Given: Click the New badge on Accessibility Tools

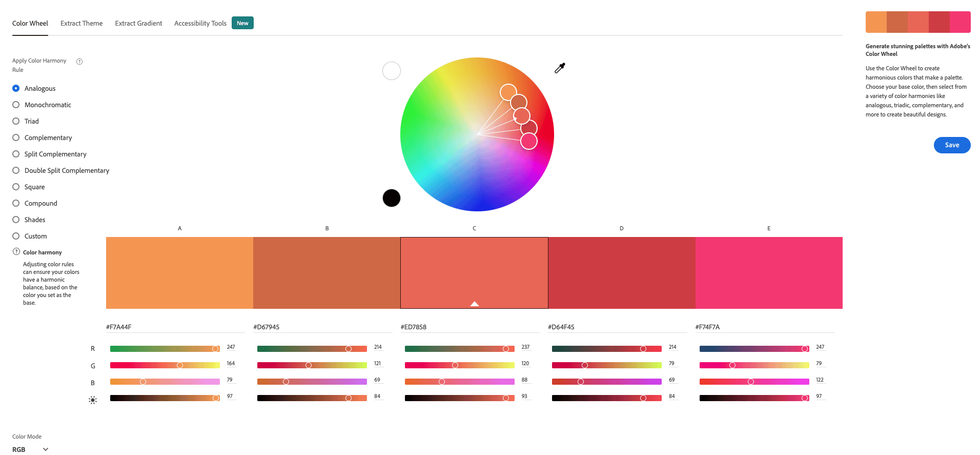Looking at the screenshot, I should tap(242, 23).
